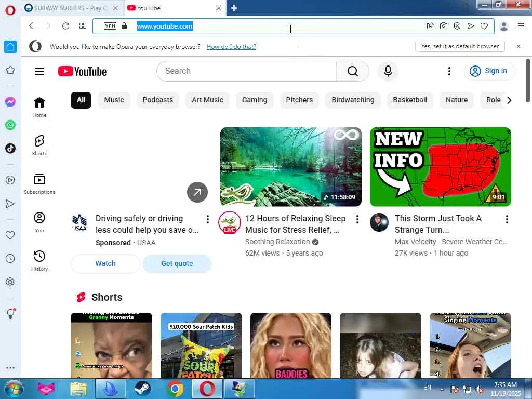The width and height of the screenshot is (532, 399).
Task: Click Yes, set it as default browser
Action: (460, 46)
